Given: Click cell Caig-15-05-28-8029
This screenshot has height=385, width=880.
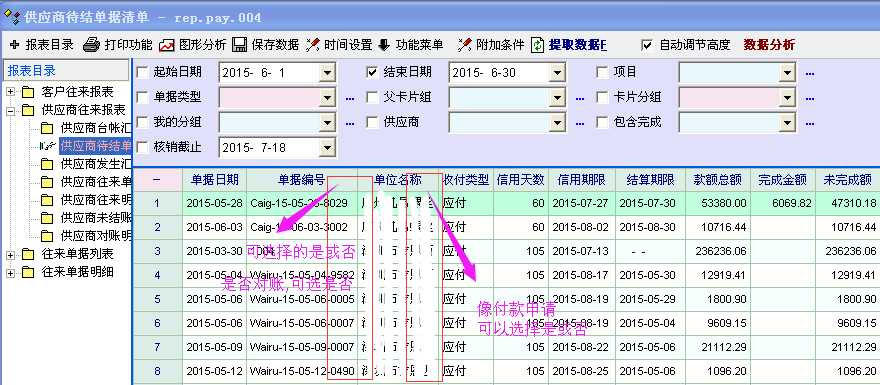Looking at the screenshot, I should tap(302, 203).
